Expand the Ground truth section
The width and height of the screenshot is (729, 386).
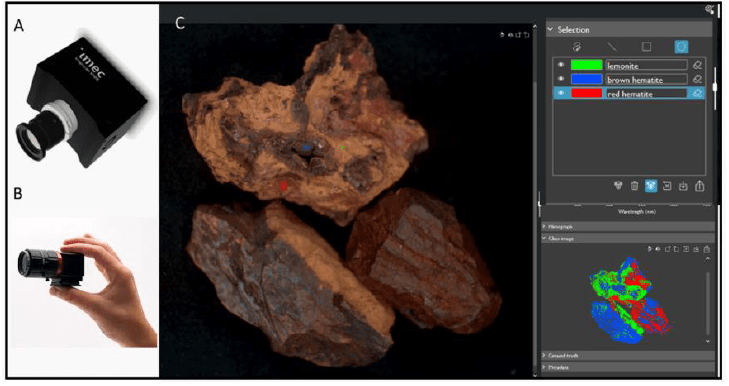pos(545,355)
